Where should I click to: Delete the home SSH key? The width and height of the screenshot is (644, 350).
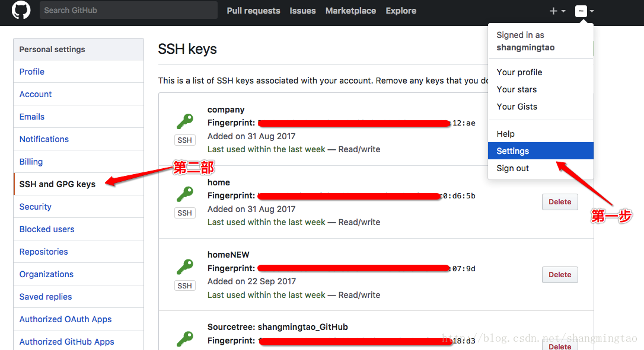click(x=560, y=202)
